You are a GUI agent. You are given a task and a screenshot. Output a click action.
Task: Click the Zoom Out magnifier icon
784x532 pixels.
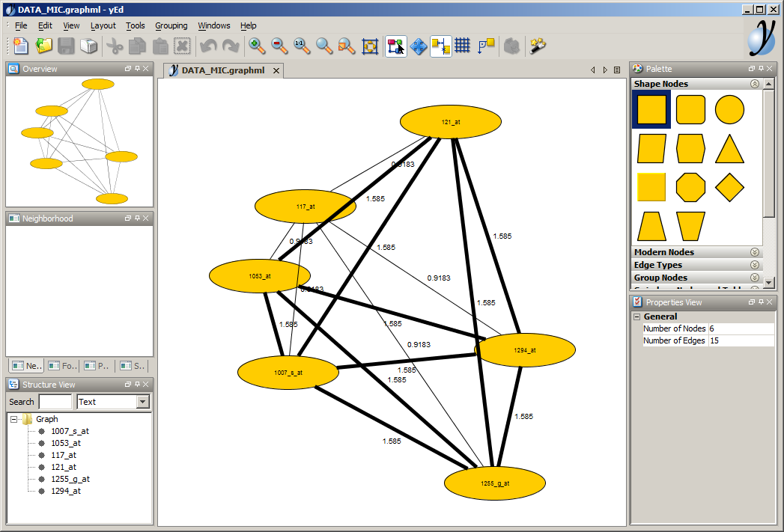point(279,46)
